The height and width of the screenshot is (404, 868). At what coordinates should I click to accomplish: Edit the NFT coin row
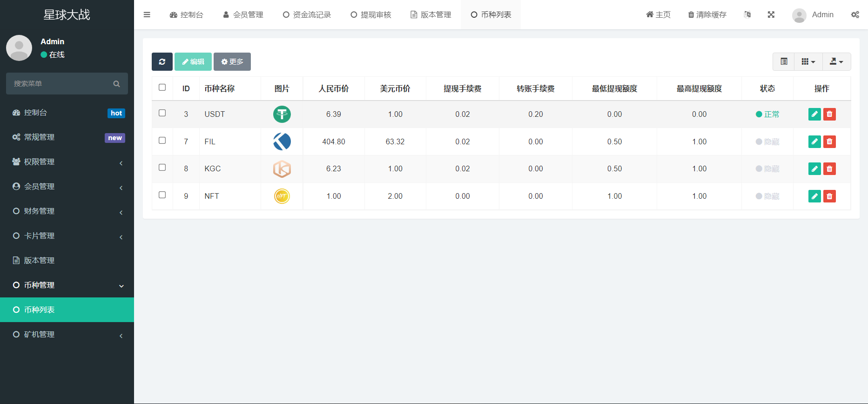pos(814,196)
